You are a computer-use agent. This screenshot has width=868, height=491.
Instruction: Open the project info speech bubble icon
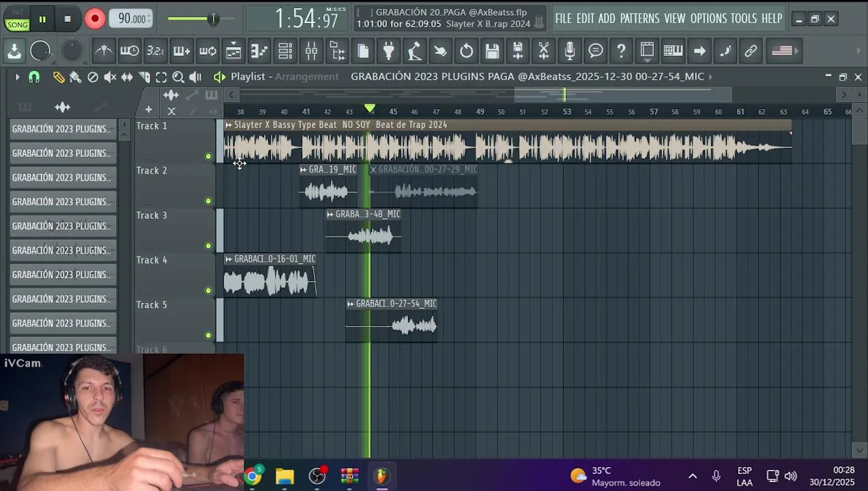[596, 50]
